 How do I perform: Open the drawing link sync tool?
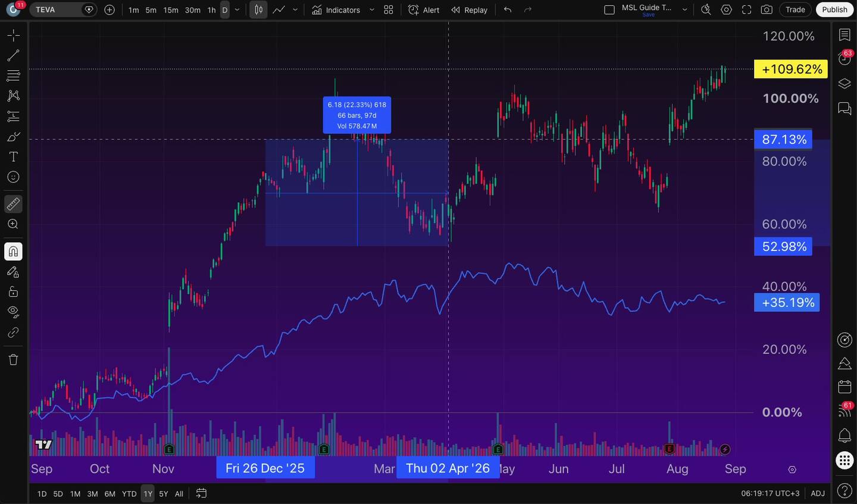point(13,333)
